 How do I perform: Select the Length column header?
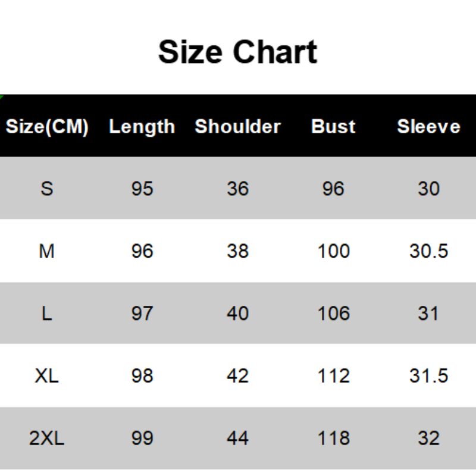(x=142, y=127)
